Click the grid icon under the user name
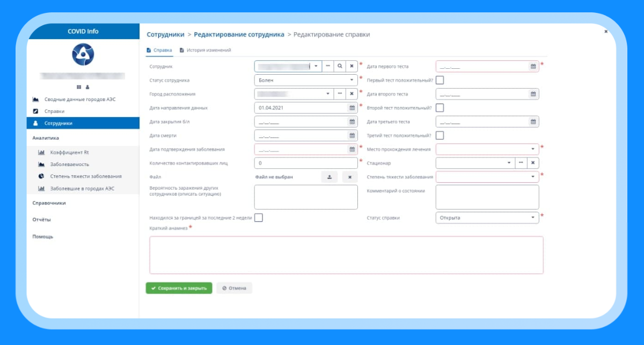The width and height of the screenshot is (644, 345). 79,87
